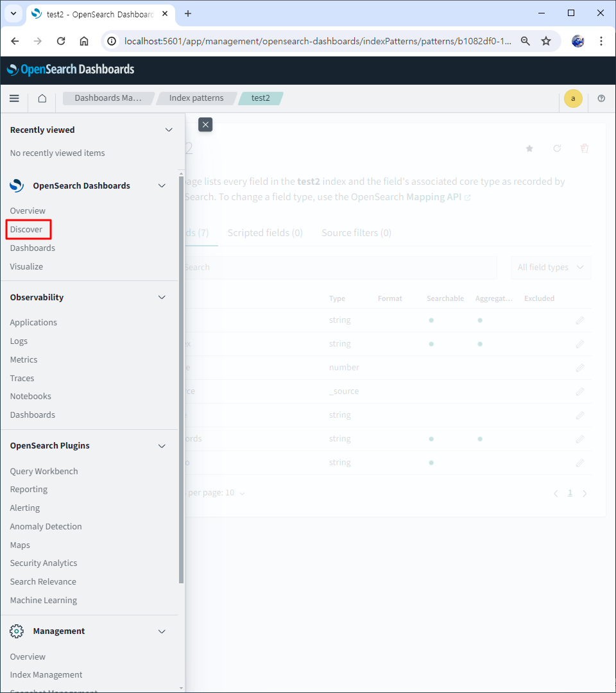Open the tab search dropdown arrow
This screenshot has height=693, width=616.
click(13, 13)
